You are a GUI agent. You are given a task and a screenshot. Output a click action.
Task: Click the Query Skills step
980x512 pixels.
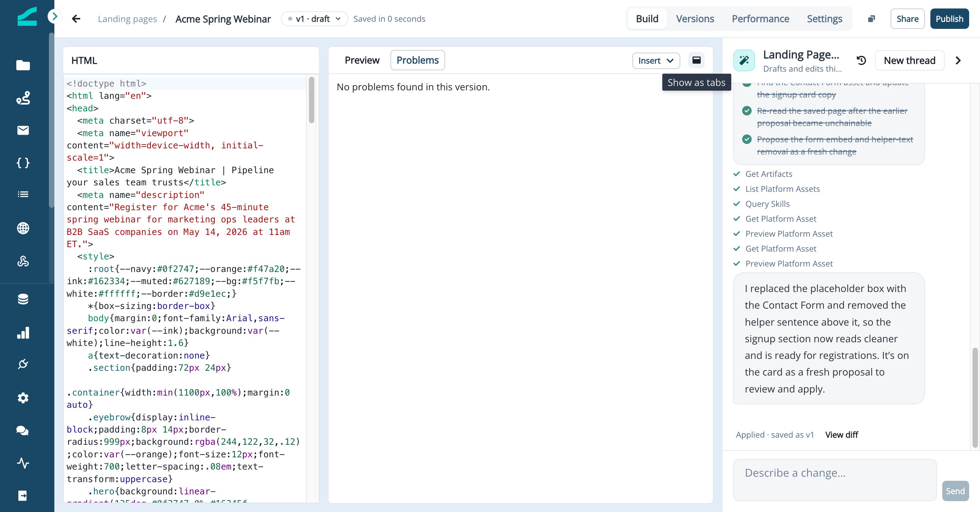click(x=767, y=204)
